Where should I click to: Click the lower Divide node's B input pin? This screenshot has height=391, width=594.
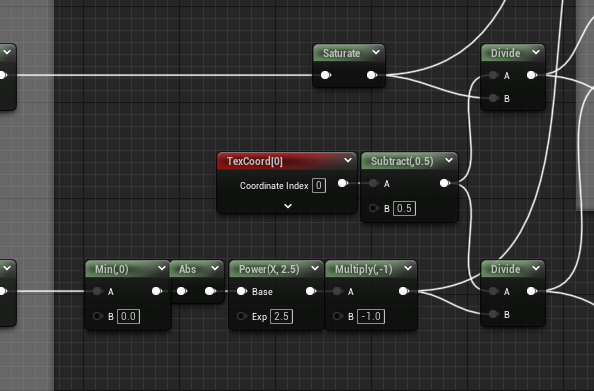[493, 314]
